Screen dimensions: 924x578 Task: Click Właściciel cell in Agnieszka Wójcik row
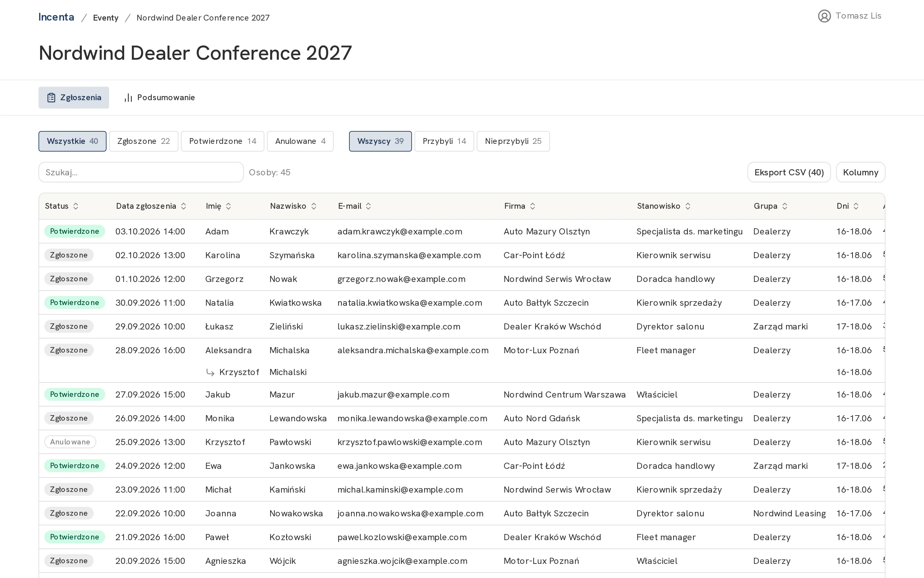(657, 561)
